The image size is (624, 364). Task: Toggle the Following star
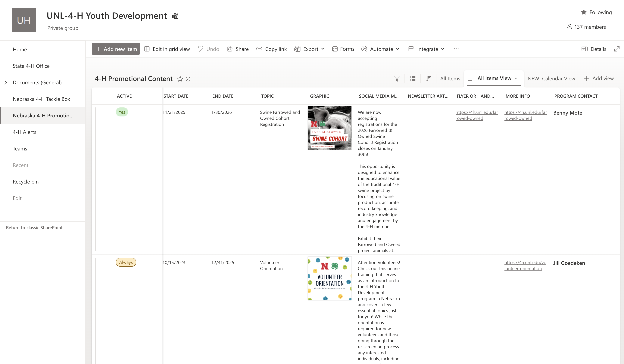584,12
